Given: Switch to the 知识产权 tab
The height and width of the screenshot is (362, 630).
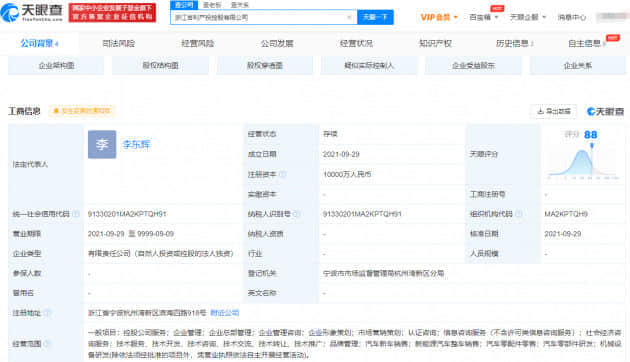Looking at the screenshot, I should [x=435, y=43].
